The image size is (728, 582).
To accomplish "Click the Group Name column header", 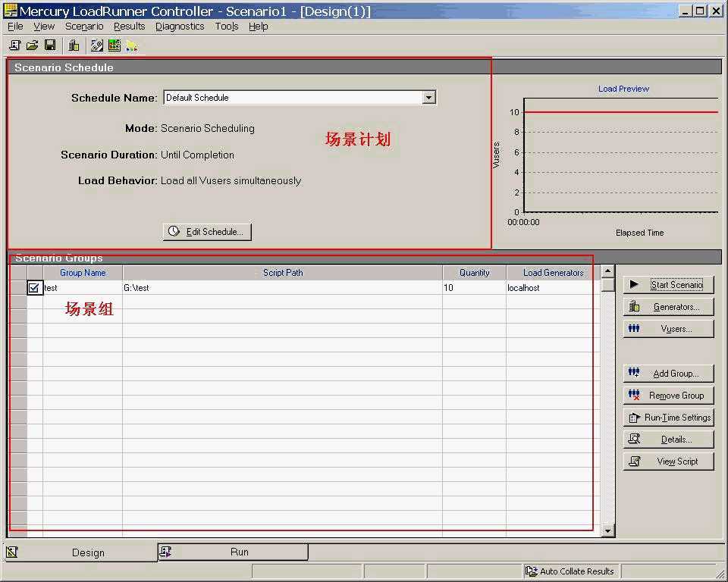I will (83, 273).
